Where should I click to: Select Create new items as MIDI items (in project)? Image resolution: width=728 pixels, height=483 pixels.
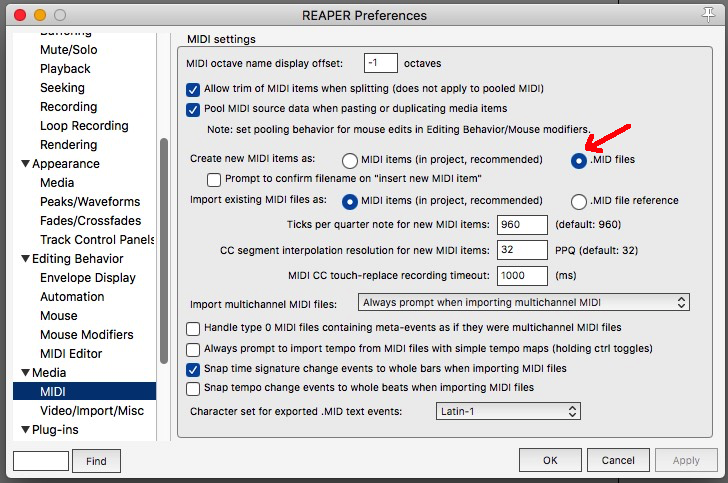350,161
